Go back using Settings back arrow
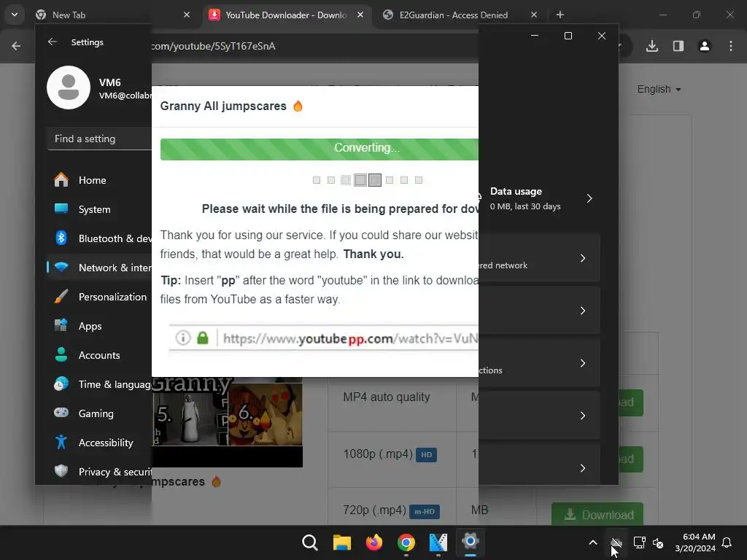The image size is (747, 560). (53, 42)
